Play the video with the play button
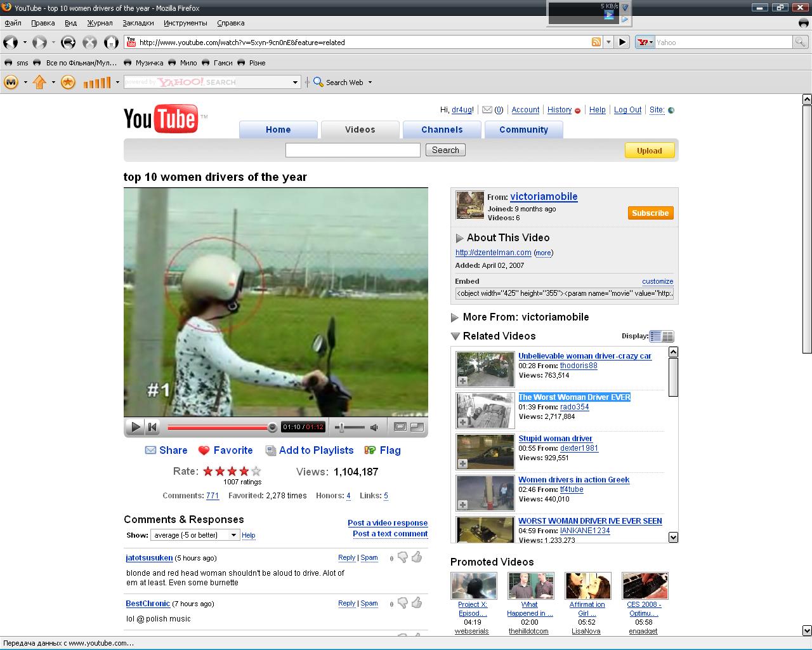This screenshot has width=812, height=650. [x=135, y=427]
